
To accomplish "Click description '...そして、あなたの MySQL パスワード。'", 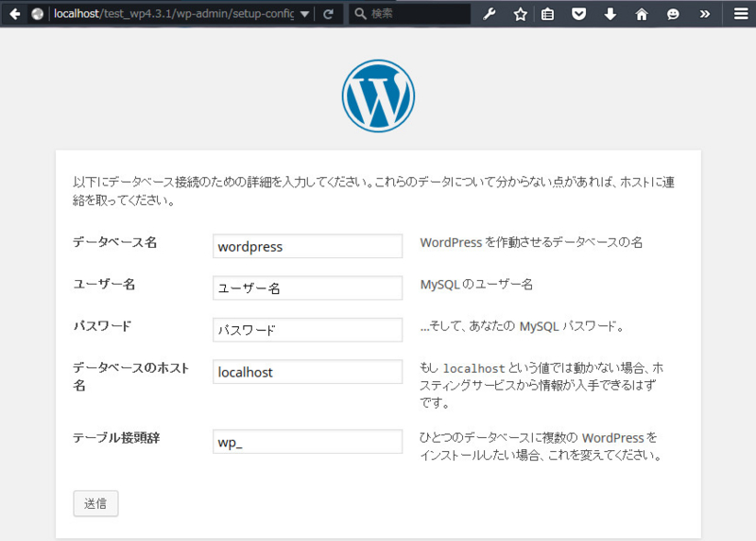I will (x=523, y=326).
